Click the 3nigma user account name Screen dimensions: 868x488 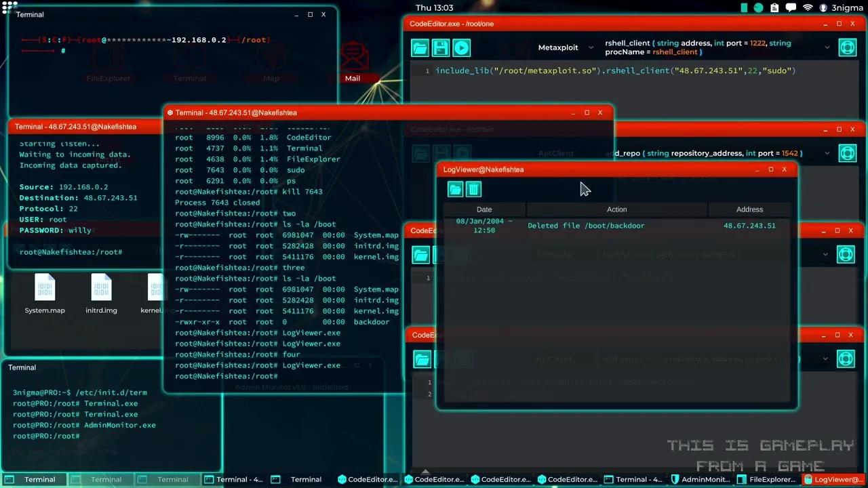pos(848,8)
